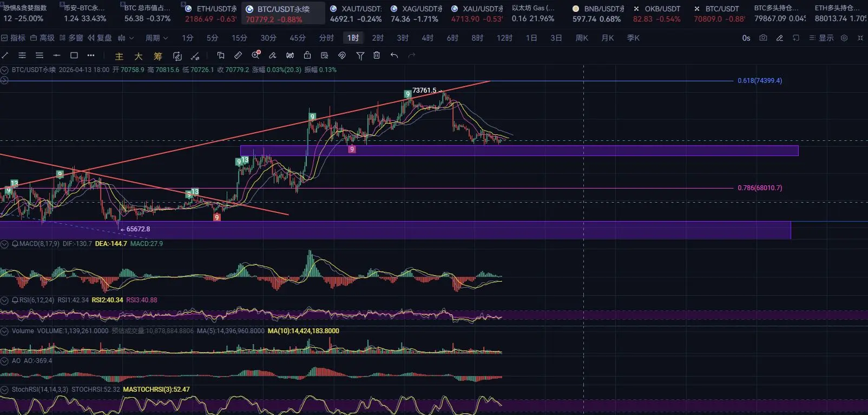Image resolution: width=868 pixels, height=415 pixels.
Task: Open the 周期 period dropdown
Action: pyautogui.click(x=157, y=38)
